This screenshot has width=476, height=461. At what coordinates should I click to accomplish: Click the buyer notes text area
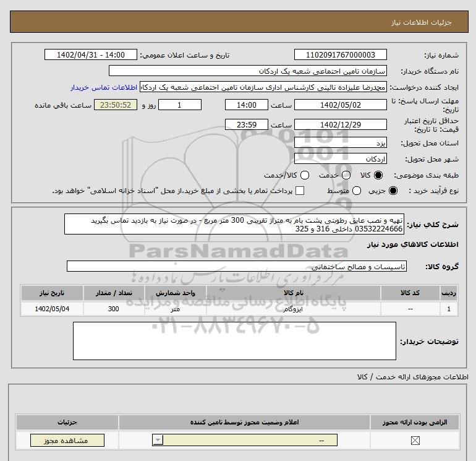[x=234, y=341]
